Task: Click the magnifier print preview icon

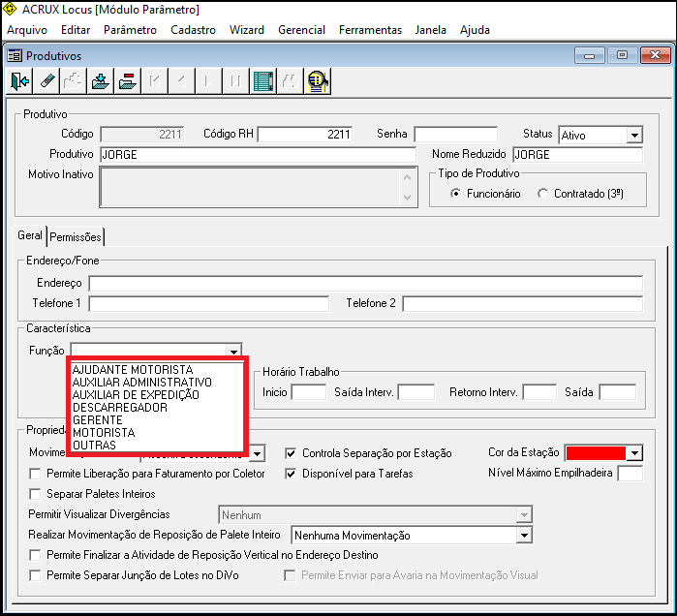Action: [x=317, y=80]
